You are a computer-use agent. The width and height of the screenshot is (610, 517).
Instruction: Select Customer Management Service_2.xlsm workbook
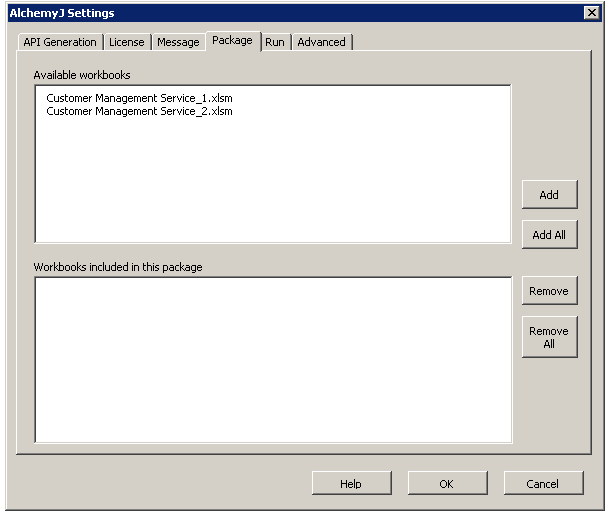point(139,111)
